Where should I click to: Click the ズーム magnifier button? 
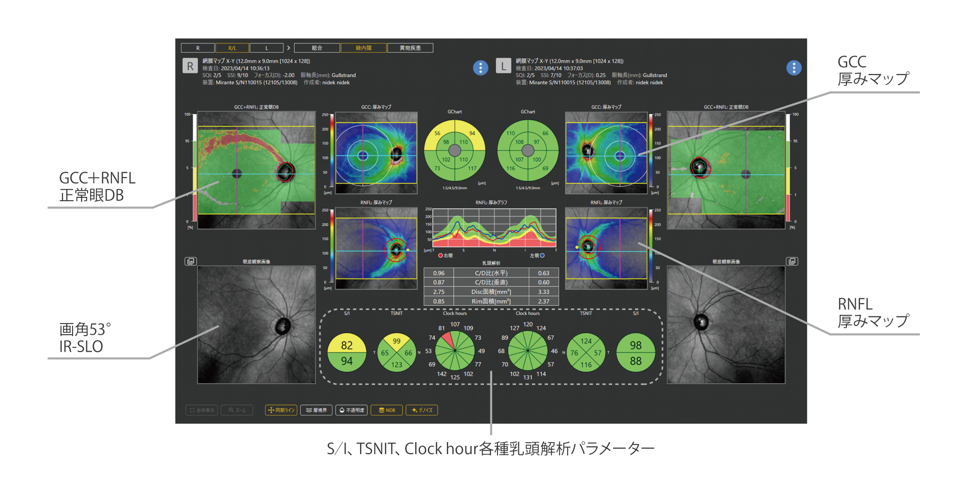click(237, 410)
